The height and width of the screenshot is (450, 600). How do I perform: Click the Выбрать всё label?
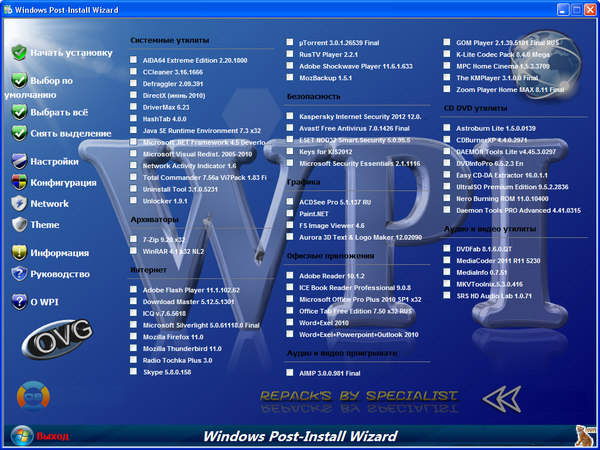pos(59,112)
